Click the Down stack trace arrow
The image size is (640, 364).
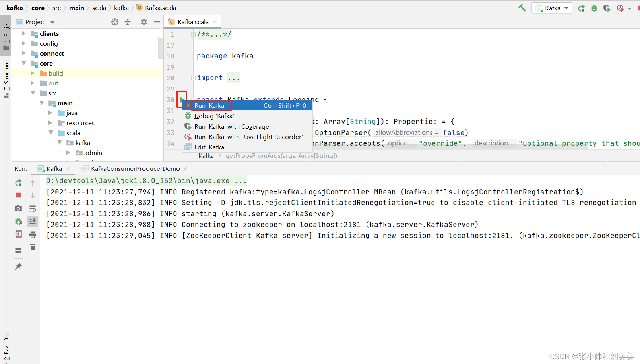click(33, 195)
